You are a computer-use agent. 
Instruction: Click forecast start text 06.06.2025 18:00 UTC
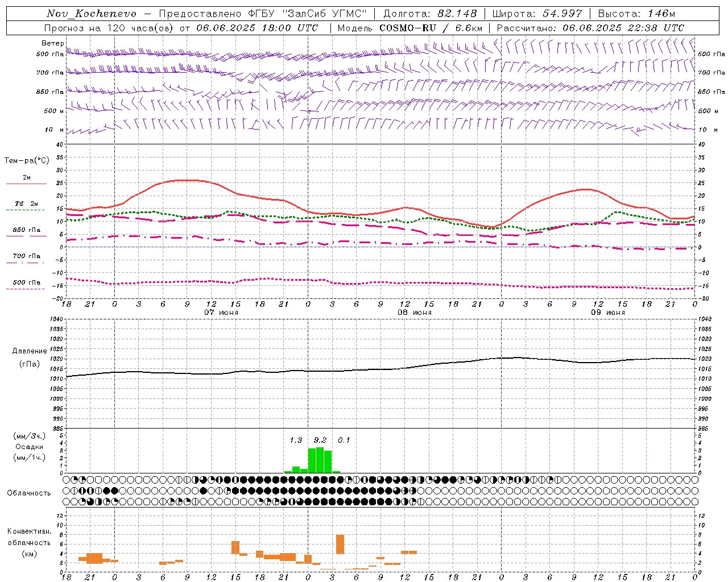click(x=257, y=28)
